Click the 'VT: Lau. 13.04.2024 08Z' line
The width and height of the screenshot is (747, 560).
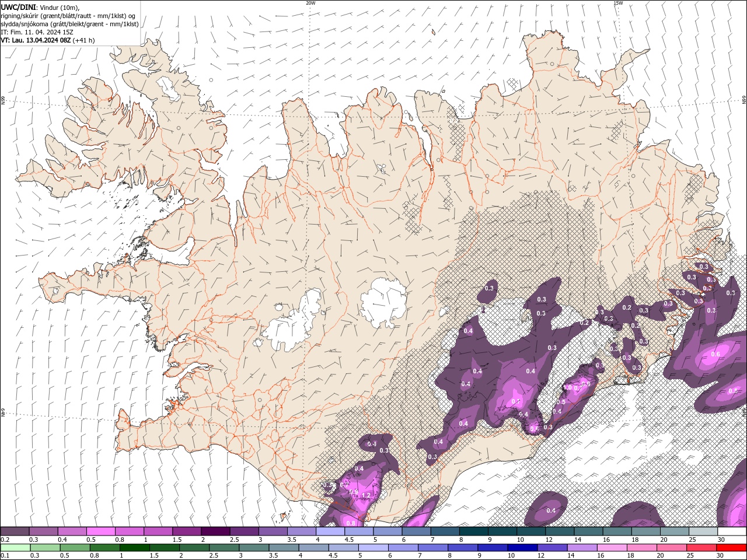pyautogui.click(x=37, y=40)
